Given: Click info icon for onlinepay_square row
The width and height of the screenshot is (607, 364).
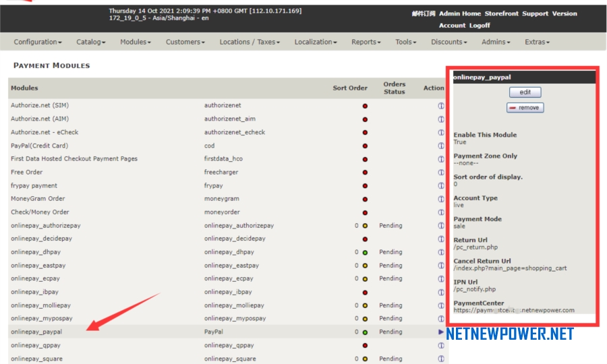Looking at the screenshot, I should click(441, 359).
